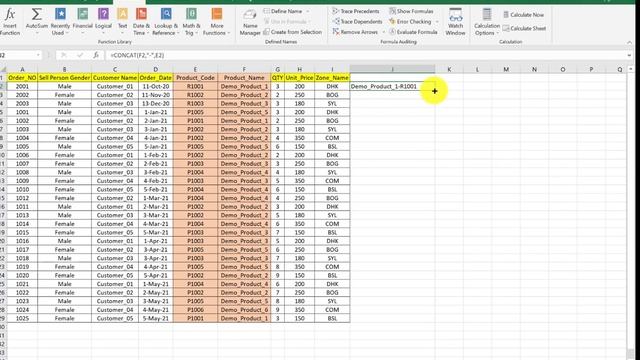
Task: Click the date cell 11-Oct-20
Action: [156, 86]
